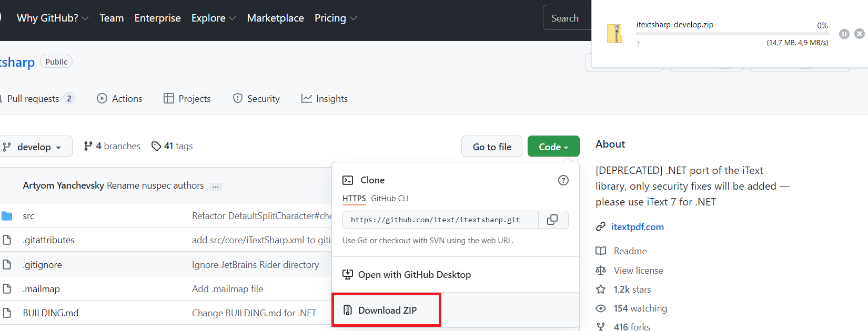Click the .gitattributes file icon
The image size is (868, 331).
point(7,240)
